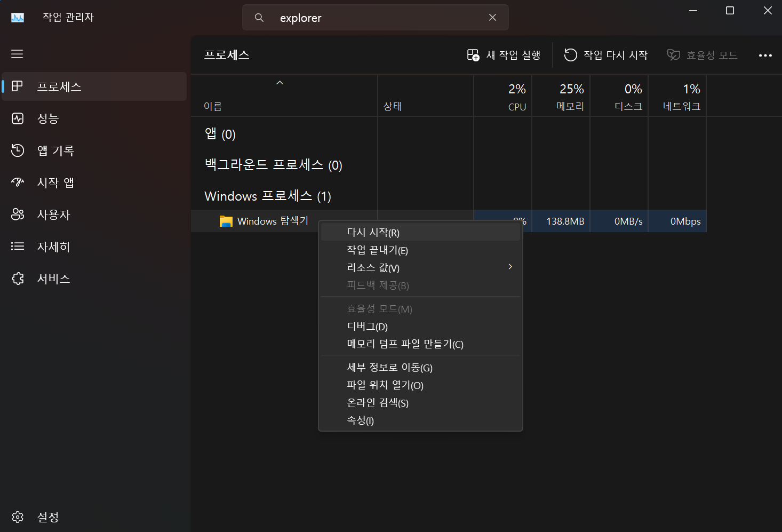Maximize the Task Manager window
This screenshot has height=532, width=782.
point(730,11)
